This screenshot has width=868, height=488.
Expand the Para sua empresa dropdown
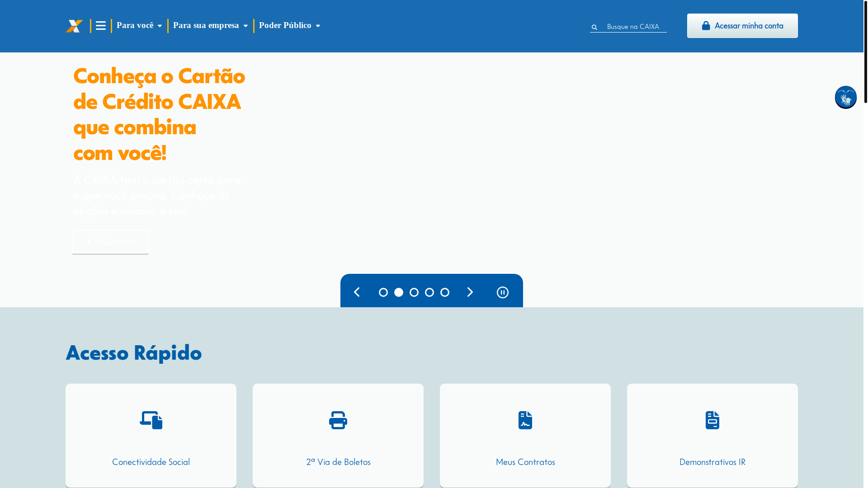210,25
